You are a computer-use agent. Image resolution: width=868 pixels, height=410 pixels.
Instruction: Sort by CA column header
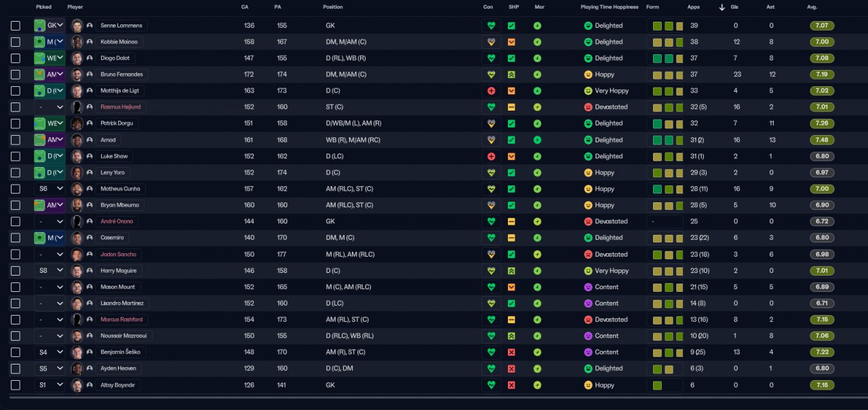pyautogui.click(x=245, y=7)
